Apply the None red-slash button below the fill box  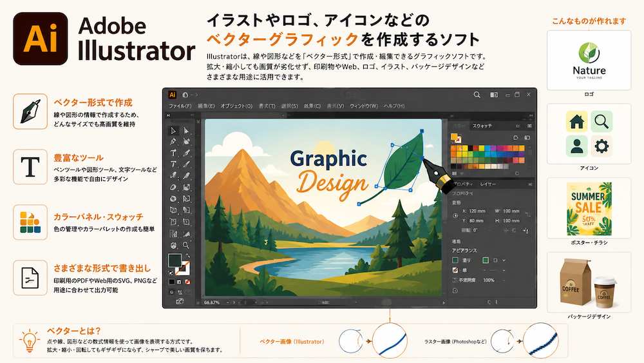pos(187,282)
